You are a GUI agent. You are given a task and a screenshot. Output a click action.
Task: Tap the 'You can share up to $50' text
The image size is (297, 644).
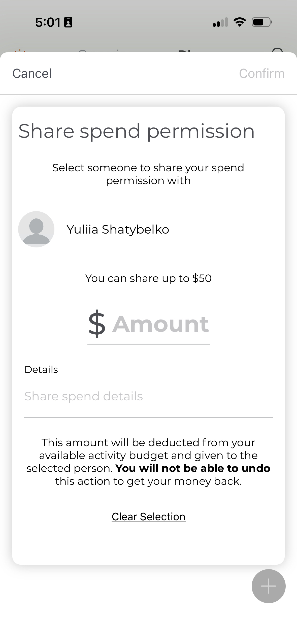pyautogui.click(x=148, y=278)
